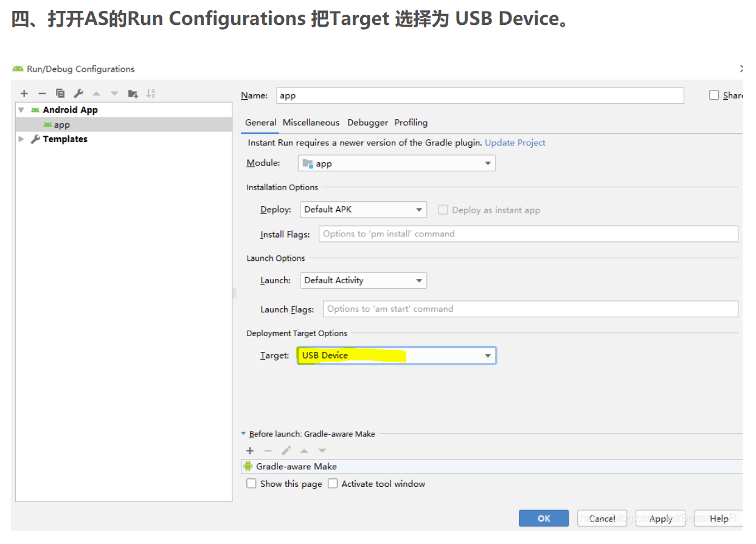
Task: Click the Android icon beside app entry
Action: (x=47, y=125)
